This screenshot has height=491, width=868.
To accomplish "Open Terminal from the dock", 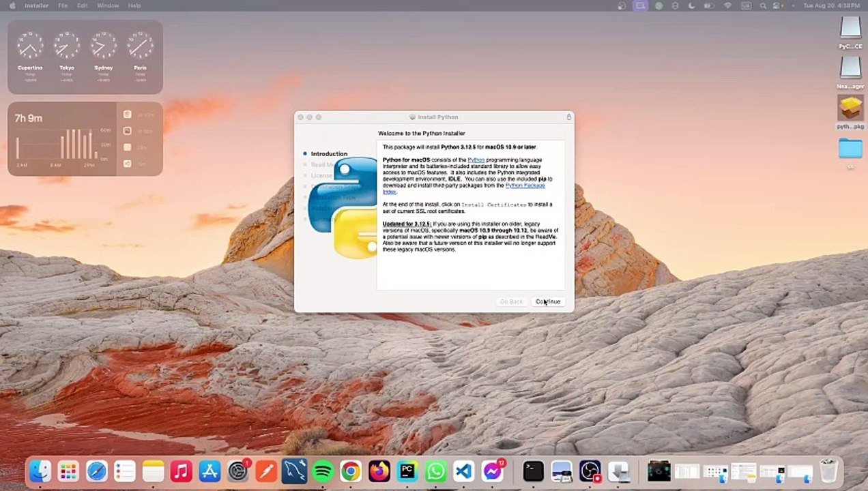I will click(533, 471).
